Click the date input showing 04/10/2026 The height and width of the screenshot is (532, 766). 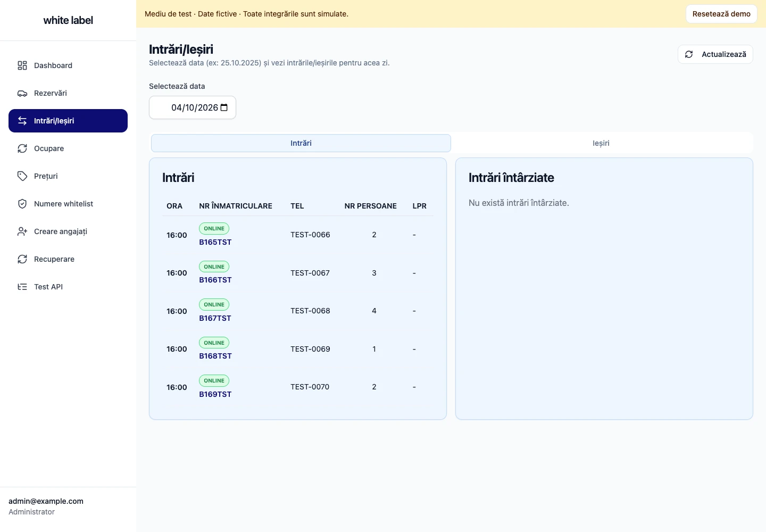pos(193,107)
